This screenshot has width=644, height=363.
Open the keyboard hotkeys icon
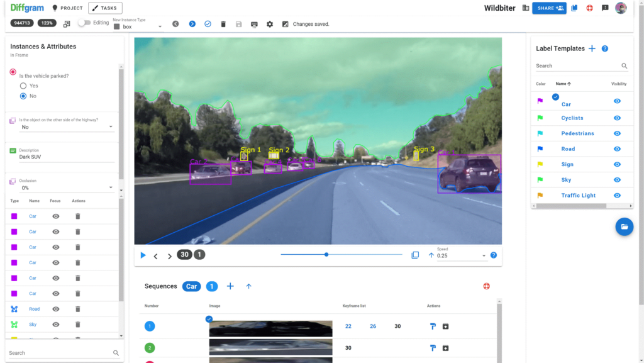pos(254,25)
